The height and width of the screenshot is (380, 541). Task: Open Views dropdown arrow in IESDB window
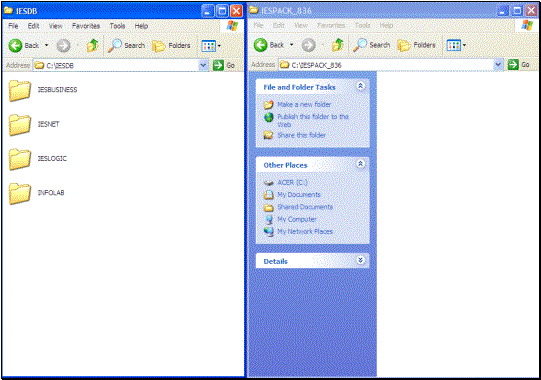point(219,46)
